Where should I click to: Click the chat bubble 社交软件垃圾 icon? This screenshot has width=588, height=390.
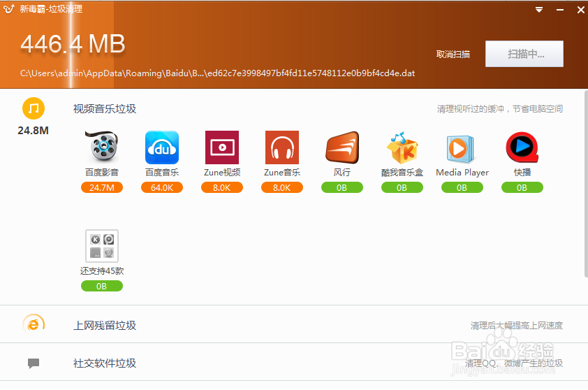click(34, 363)
